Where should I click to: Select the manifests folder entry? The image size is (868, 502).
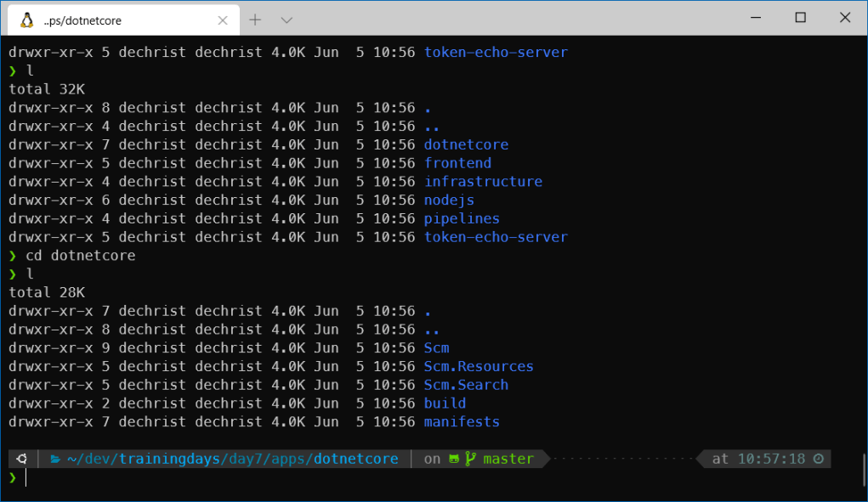coord(462,421)
